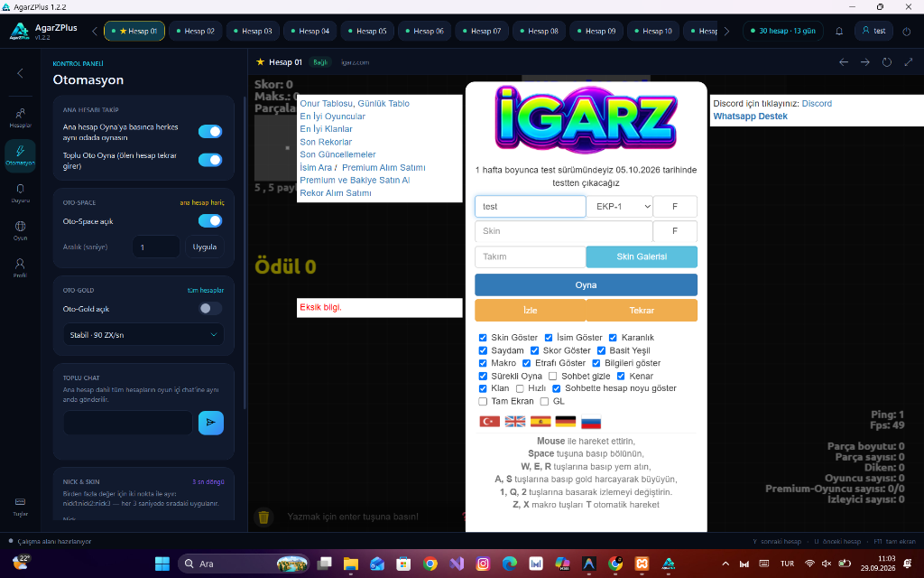Open the Duyuru bell sidebar icon
Viewport: 924px width, 578px height.
click(20, 193)
